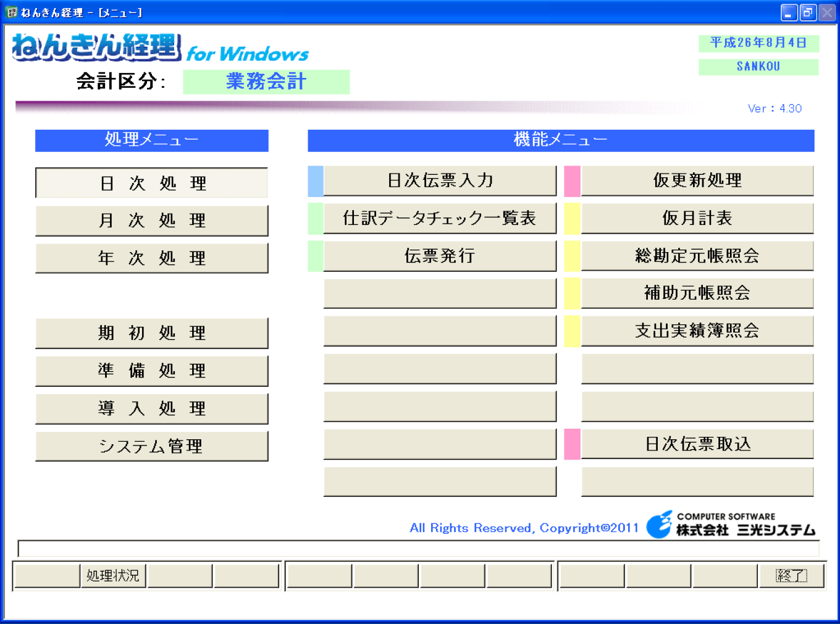Open 仕訳データチェック一覧表
Screen dimensions: 840x624
tap(440, 218)
